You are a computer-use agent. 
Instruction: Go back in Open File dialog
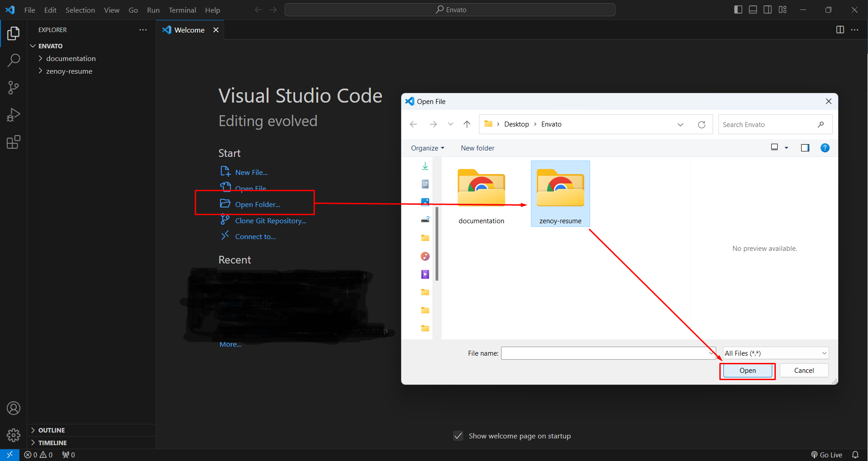coord(413,124)
